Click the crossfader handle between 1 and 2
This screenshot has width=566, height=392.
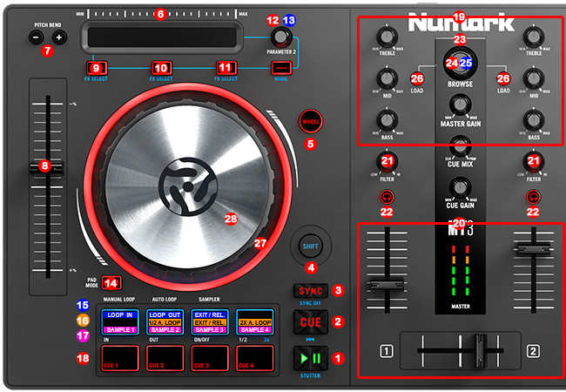tap(480, 350)
